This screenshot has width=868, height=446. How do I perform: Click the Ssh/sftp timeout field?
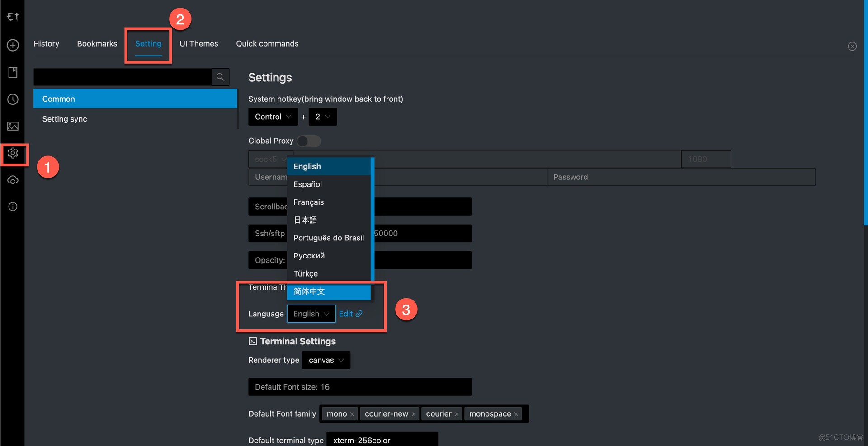(x=360, y=233)
